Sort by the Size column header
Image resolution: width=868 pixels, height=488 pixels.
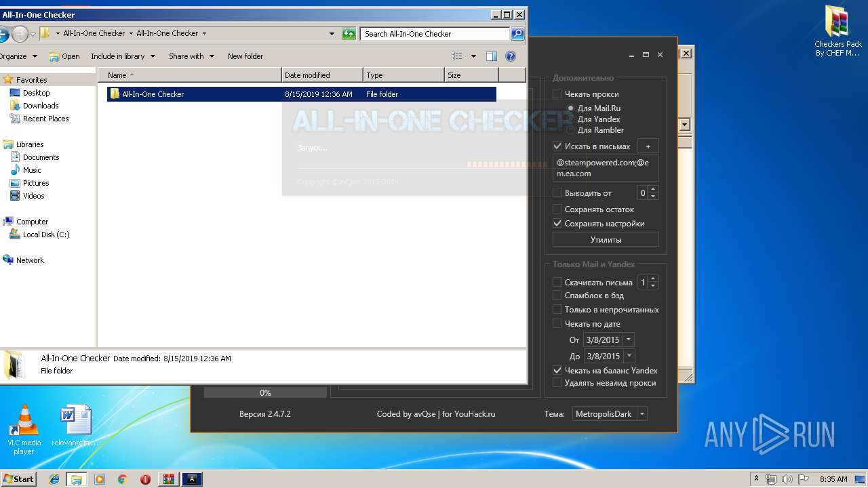[x=471, y=75]
